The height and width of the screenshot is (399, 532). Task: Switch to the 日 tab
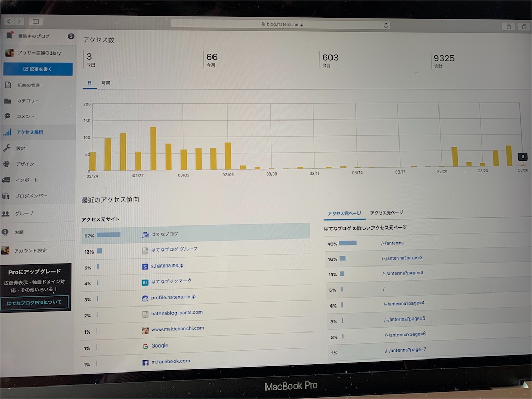coord(89,83)
